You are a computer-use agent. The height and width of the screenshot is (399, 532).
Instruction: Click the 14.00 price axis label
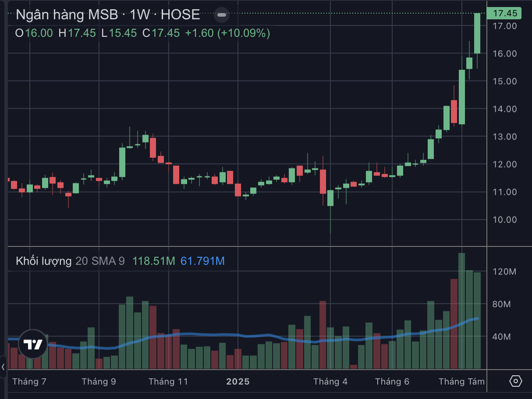(505, 109)
